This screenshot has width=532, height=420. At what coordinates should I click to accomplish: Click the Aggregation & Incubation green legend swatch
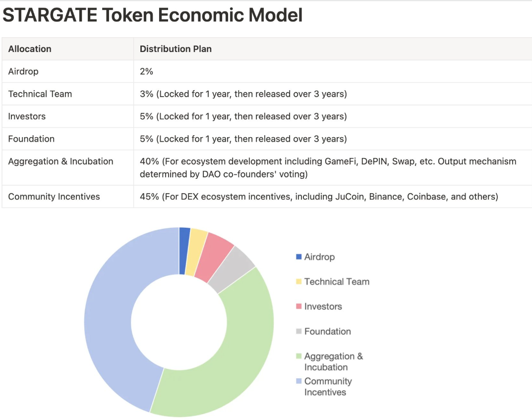298,356
